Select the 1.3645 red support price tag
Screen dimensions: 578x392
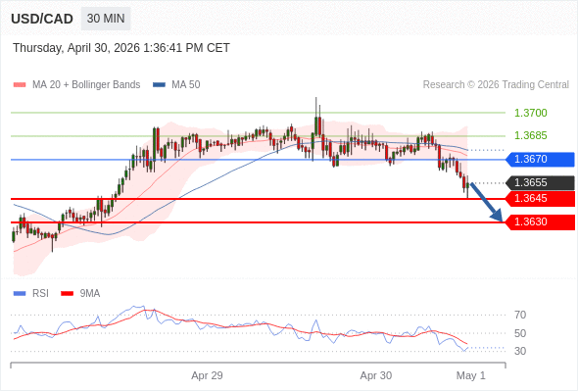pyautogui.click(x=540, y=198)
